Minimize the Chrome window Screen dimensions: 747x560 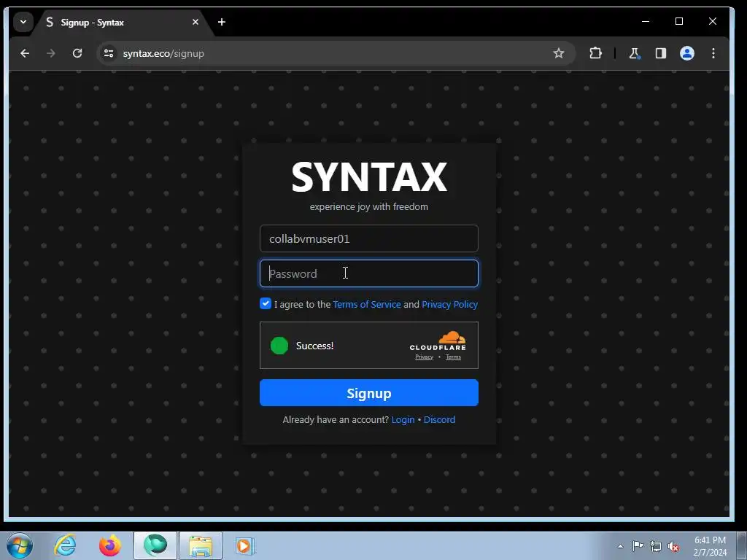click(646, 21)
